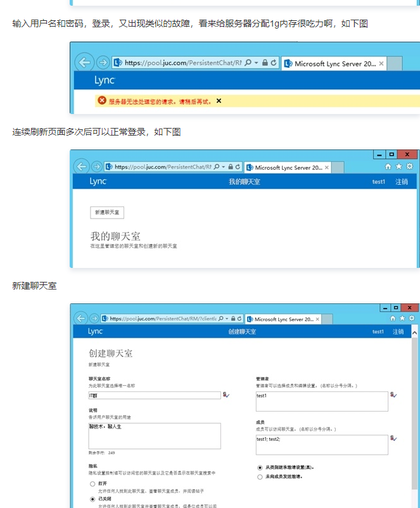This screenshot has width=420, height=508.
Task: Open address dropdown in 创建聊天室 window
Action: tap(227, 319)
